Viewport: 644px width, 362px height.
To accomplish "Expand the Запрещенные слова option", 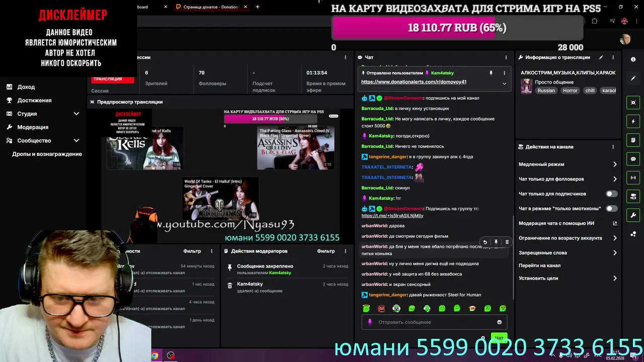I will 568,253.
